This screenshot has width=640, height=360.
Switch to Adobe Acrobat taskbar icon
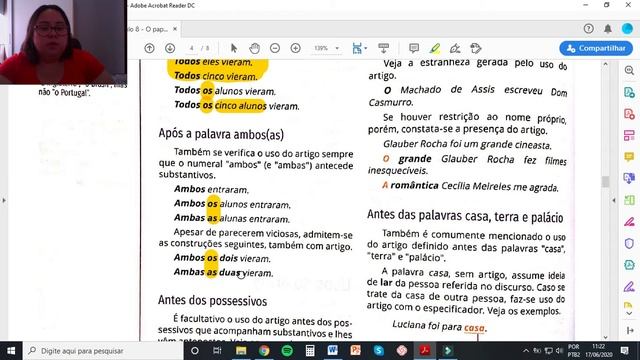pos(424,351)
